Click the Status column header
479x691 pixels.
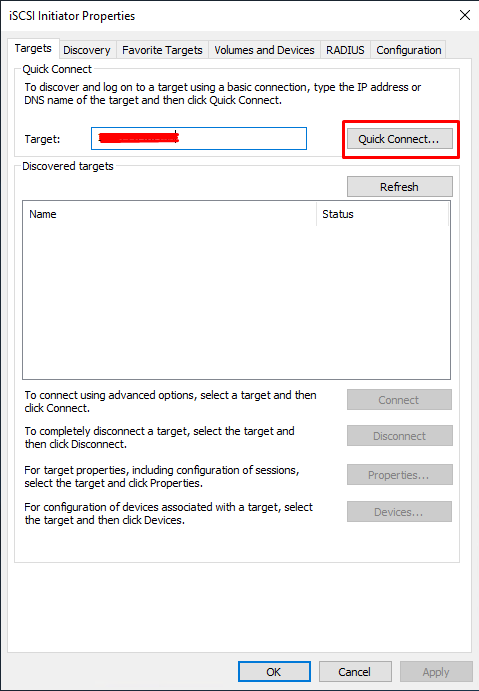coord(382,214)
